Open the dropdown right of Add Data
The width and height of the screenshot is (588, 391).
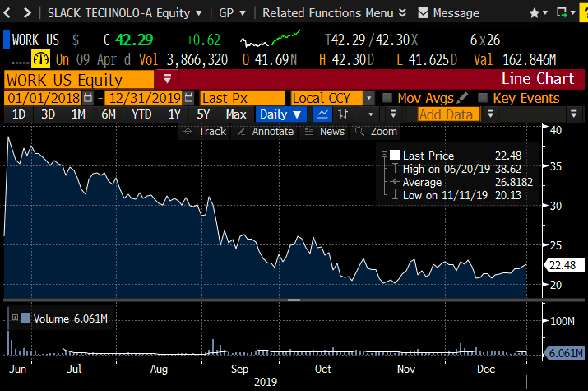point(490,114)
